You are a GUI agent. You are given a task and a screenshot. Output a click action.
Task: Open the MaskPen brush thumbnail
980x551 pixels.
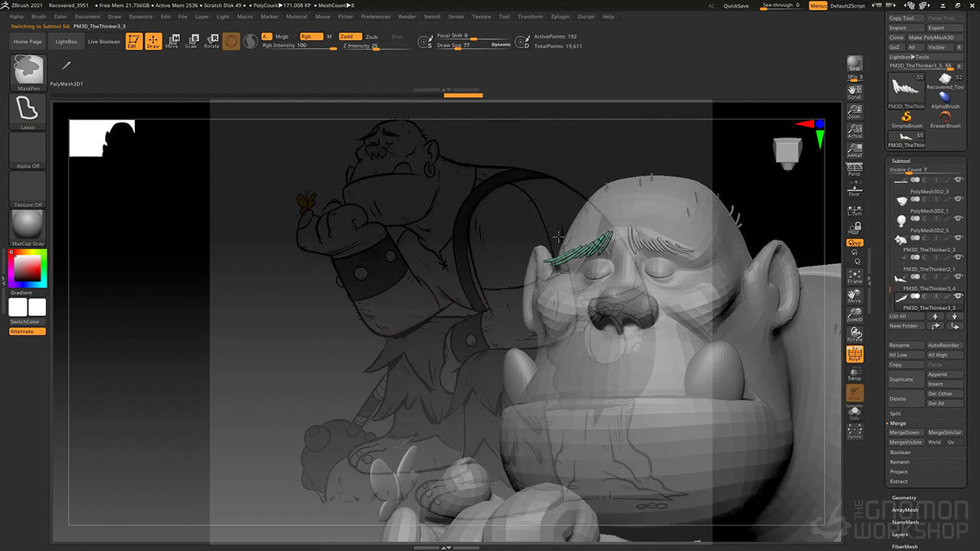28,70
